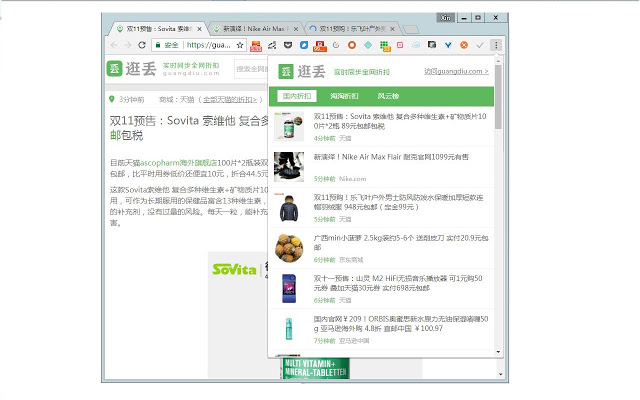Bookmark this page with the star icon
Screen dimensions: 640x400
click(240, 45)
